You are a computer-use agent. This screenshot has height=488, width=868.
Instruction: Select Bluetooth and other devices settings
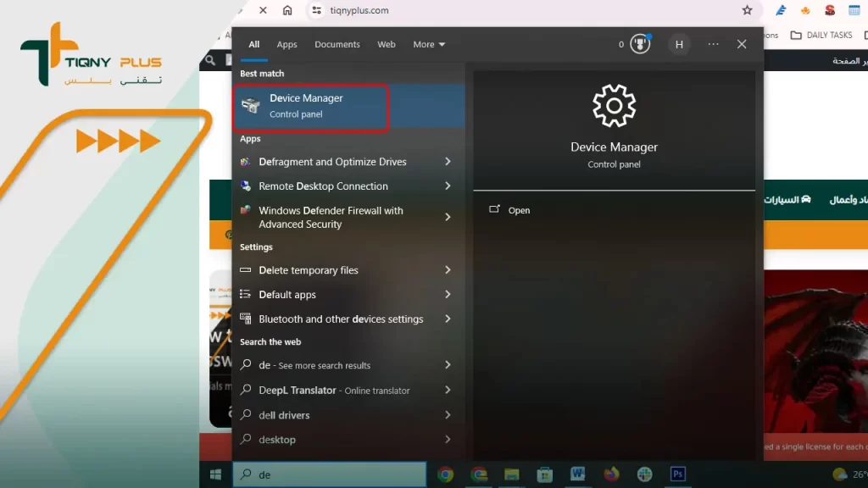(341, 319)
